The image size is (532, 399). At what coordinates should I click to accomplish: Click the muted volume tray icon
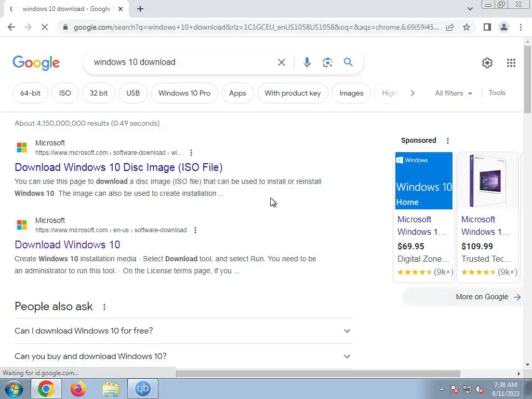(480, 389)
